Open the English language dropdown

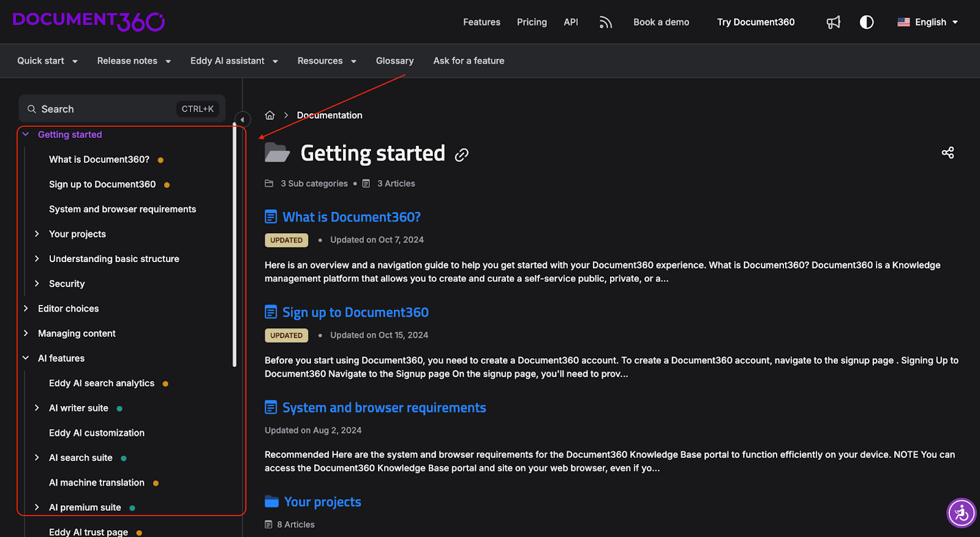pos(927,22)
